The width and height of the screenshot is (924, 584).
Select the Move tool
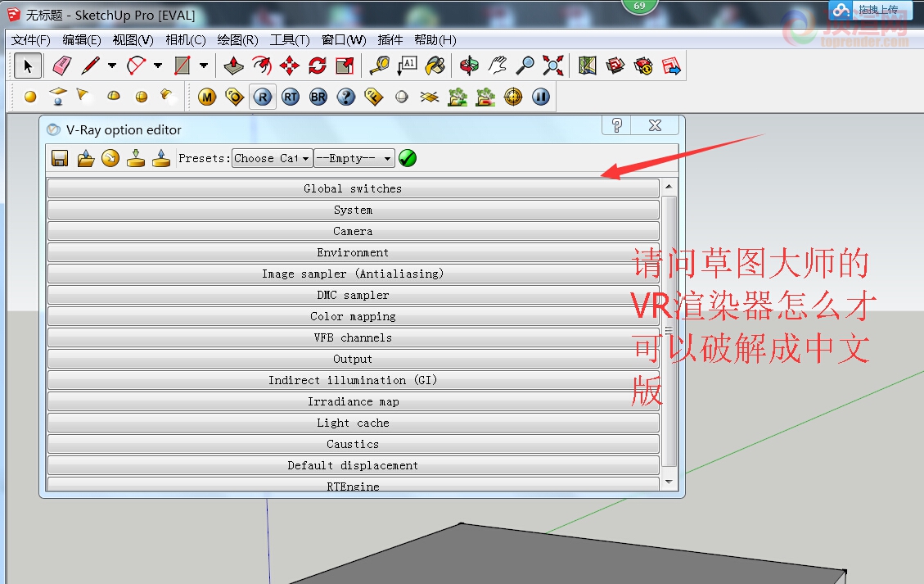290,66
